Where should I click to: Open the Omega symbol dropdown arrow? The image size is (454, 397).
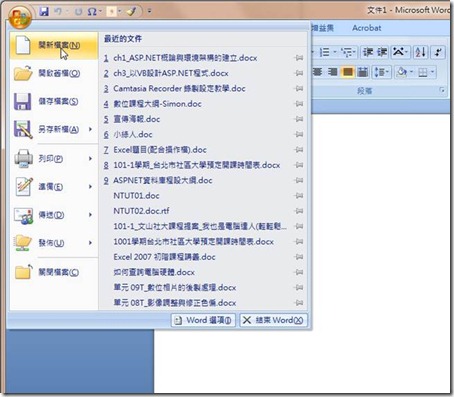click(x=100, y=12)
